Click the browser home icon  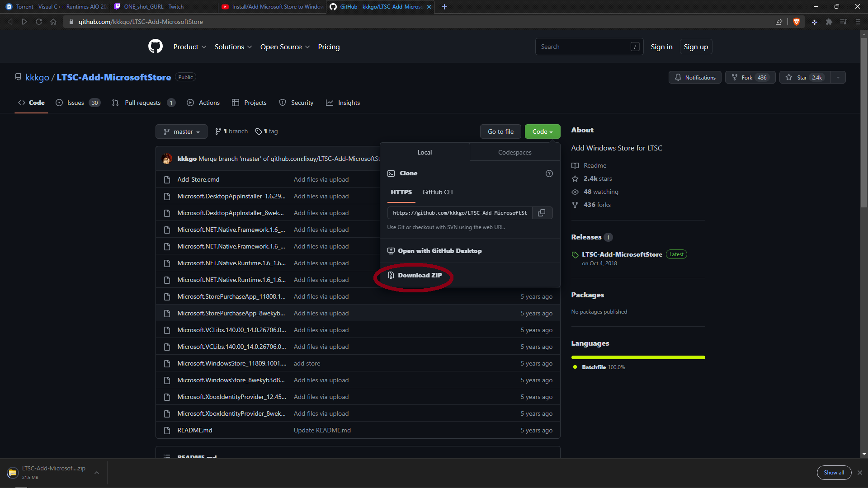tap(53, 22)
